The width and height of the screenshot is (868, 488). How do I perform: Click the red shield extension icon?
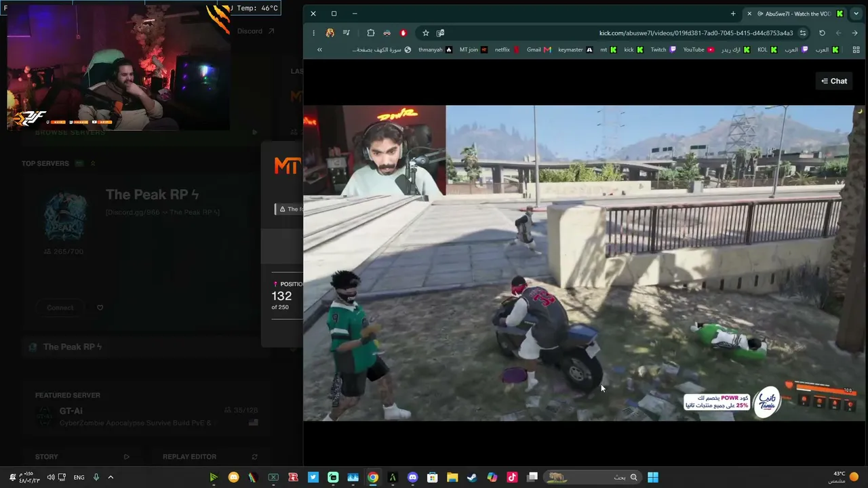[x=403, y=33]
